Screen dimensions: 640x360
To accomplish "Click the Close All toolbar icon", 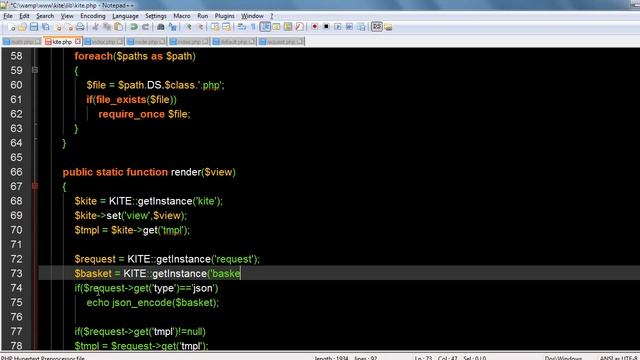I will pos(69,27).
